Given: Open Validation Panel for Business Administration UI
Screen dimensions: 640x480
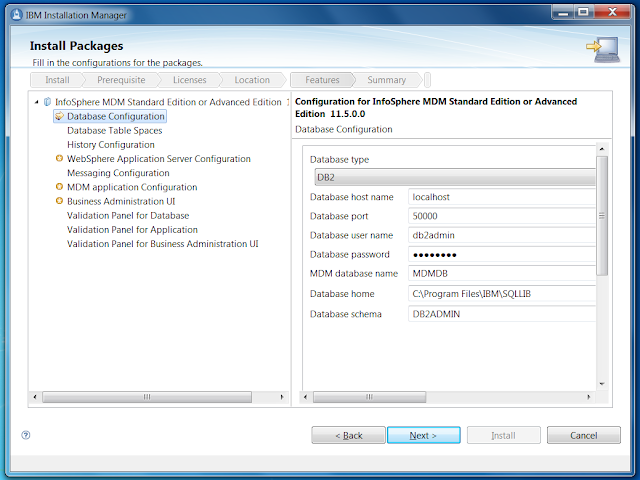Looking at the screenshot, I should click(162, 244).
